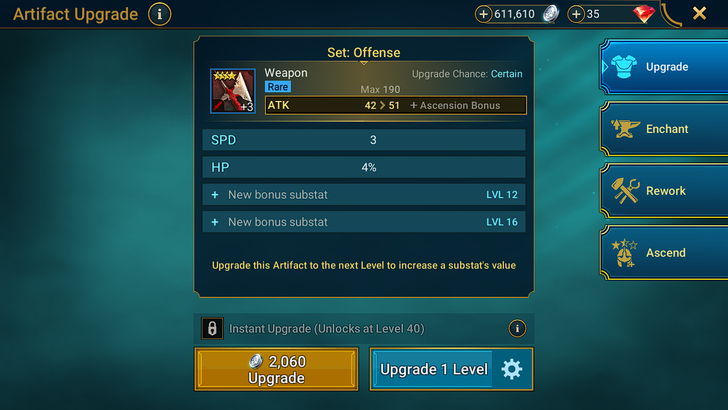Close the Artifact Upgrade screen
The width and height of the screenshot is (728, 410).
[699, 13]
